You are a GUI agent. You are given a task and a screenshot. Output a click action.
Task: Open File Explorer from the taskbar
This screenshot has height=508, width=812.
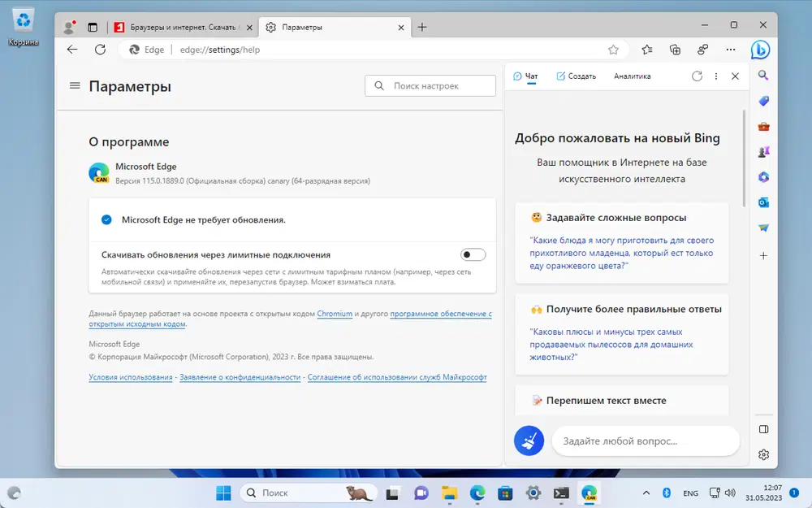pos(449,493)
